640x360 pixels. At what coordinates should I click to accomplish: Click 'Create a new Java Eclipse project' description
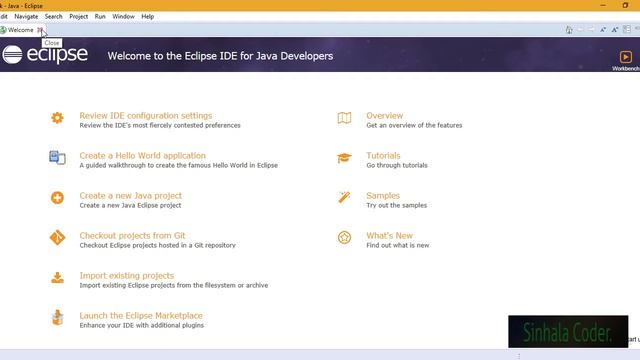pos(130,205)
